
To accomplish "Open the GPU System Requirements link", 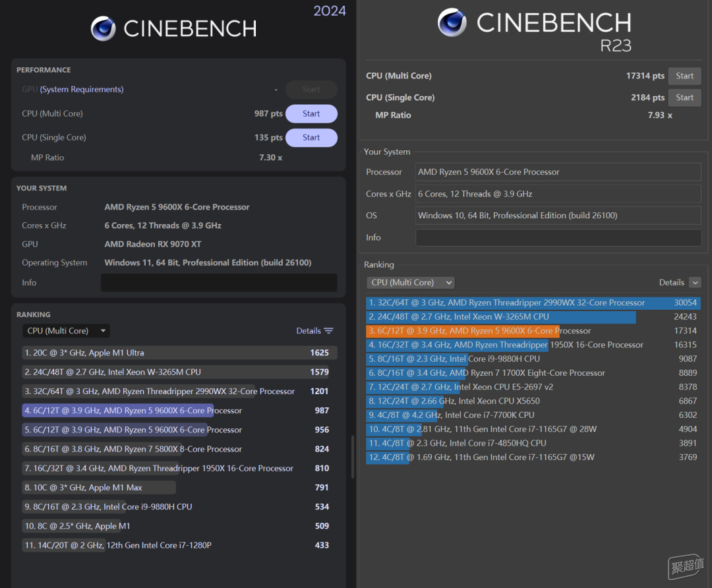I will (x=82, y=90).
